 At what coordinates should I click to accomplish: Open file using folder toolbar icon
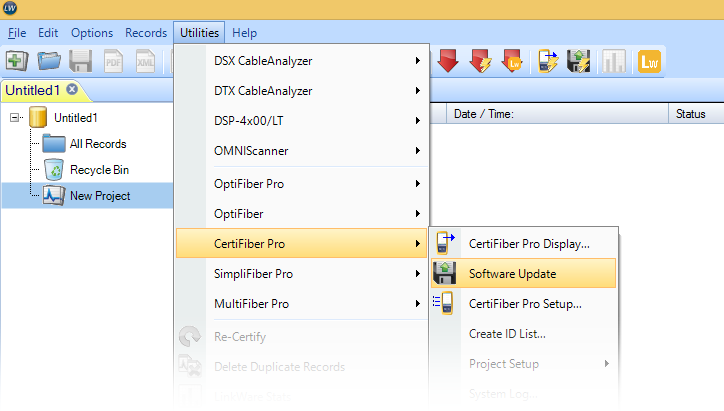click(x=49, y=61)
